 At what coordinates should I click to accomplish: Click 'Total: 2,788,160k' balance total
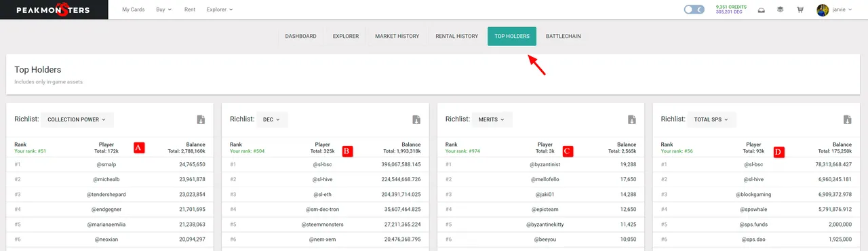186,151
